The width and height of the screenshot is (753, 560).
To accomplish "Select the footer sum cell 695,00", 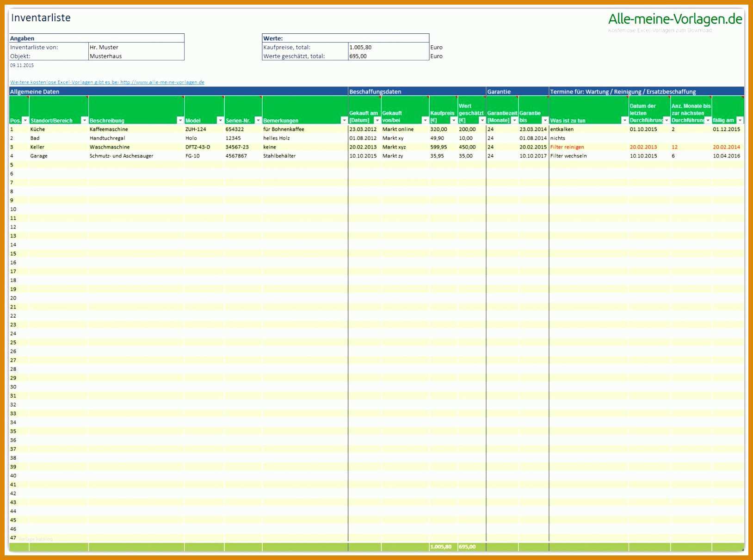I will tap(471, 547).
